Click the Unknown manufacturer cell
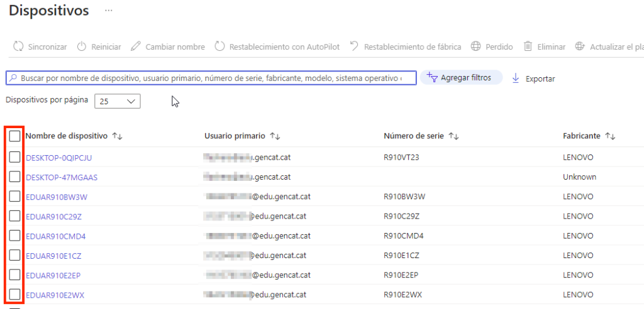Viewport: 644px width, 309px height. 579,177
